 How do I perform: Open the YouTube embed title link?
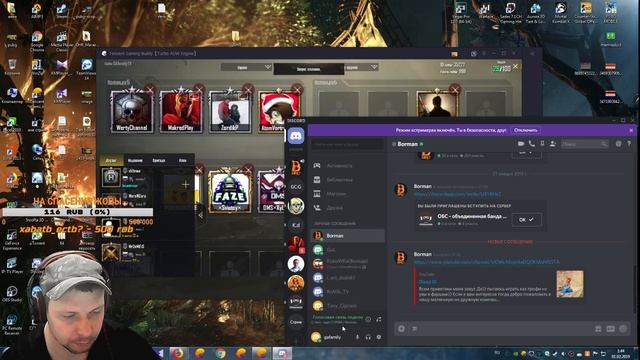[x=427, y=282]
